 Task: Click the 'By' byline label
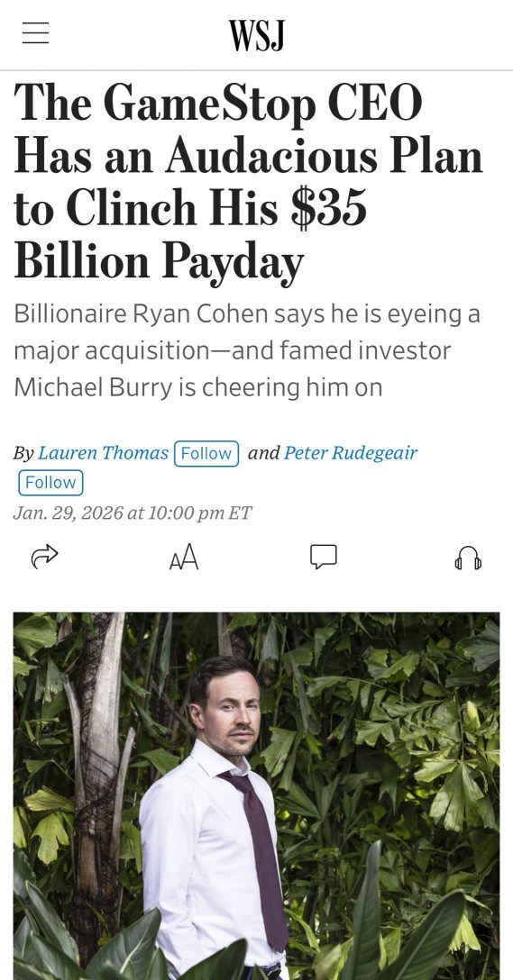pos(23,454)
